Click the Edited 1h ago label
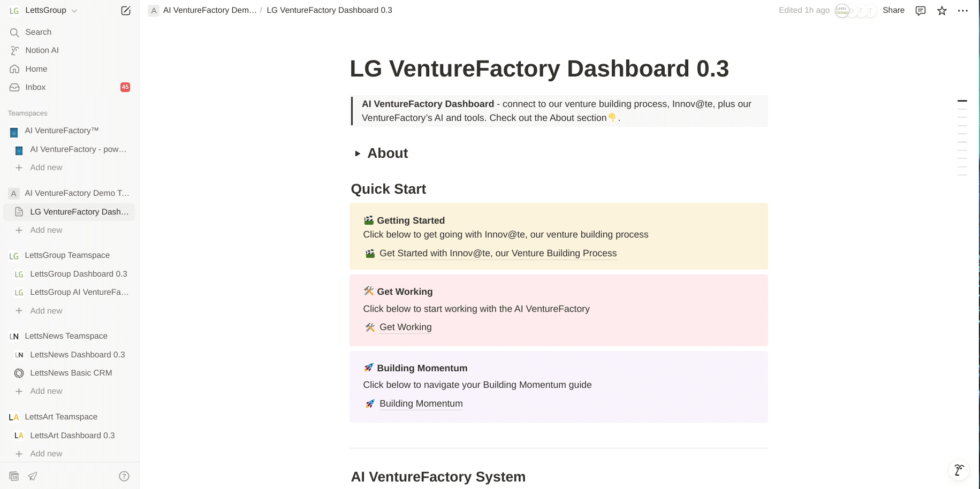 coord(804,10)
